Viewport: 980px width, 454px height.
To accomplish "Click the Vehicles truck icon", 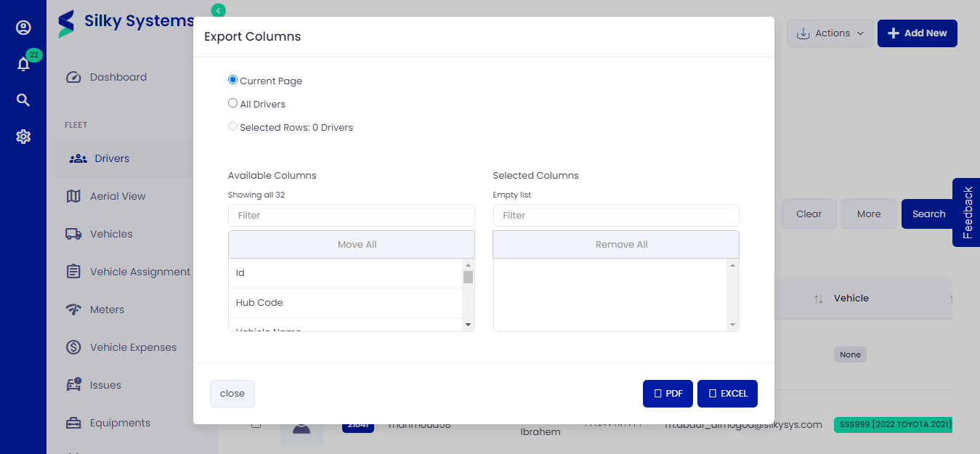I will click(x=73, y=234).
